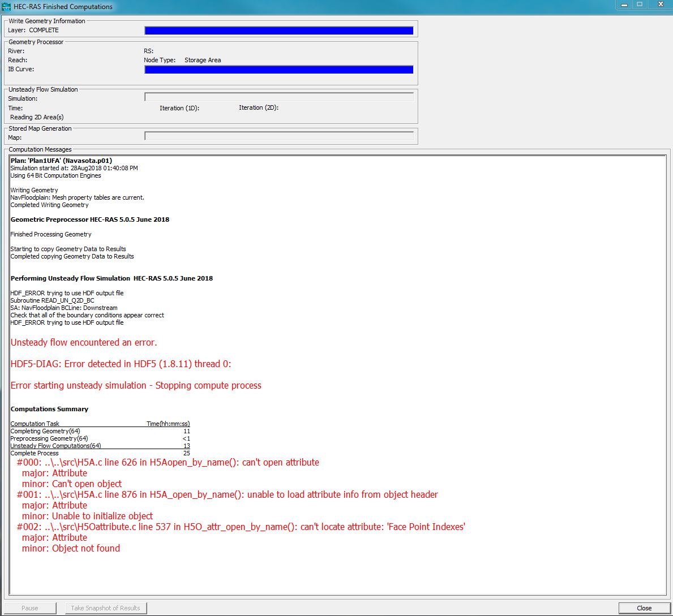Click the empty Map progress bar
The image size is (673, 616).
(279, 136)
